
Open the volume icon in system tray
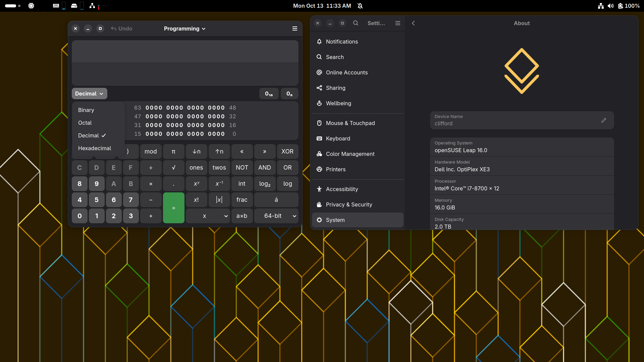[x=610, y=6]
